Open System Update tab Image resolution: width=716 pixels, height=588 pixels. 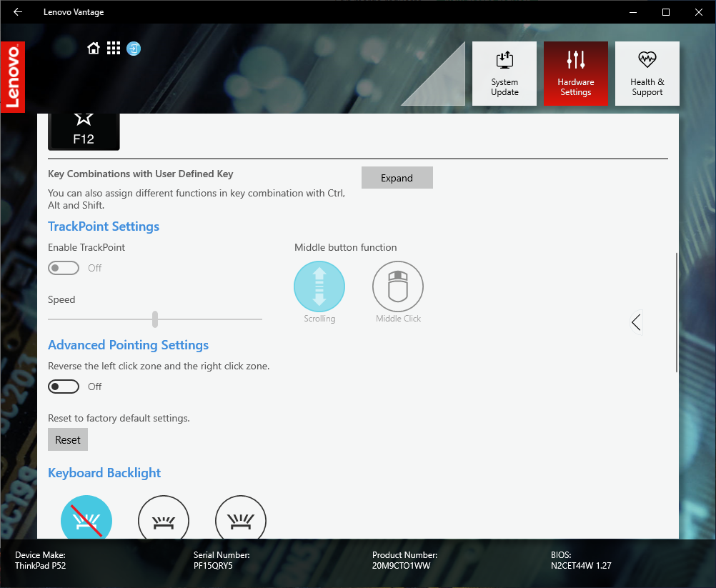(x=504, y=74)
